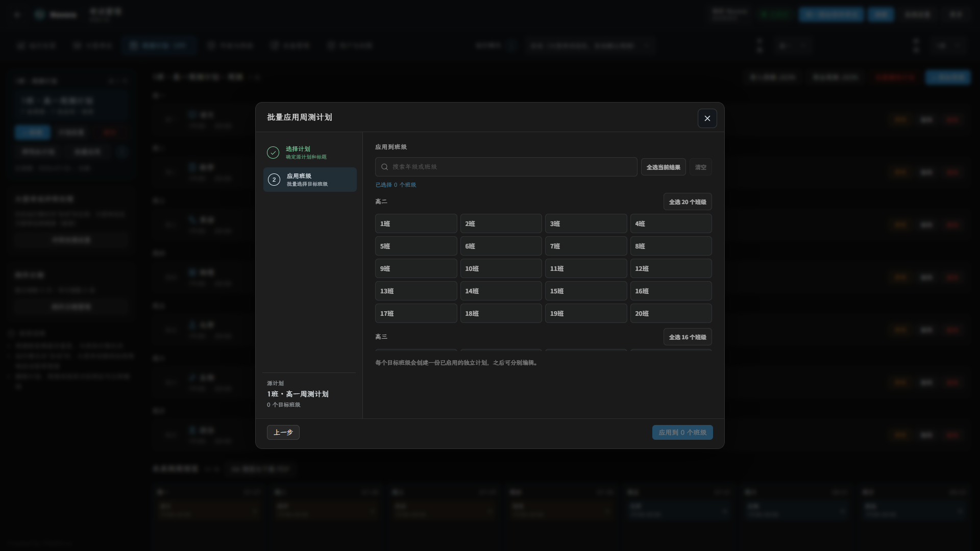
Task: Select all 16 classes of 高三
Action: pos(687,337)
